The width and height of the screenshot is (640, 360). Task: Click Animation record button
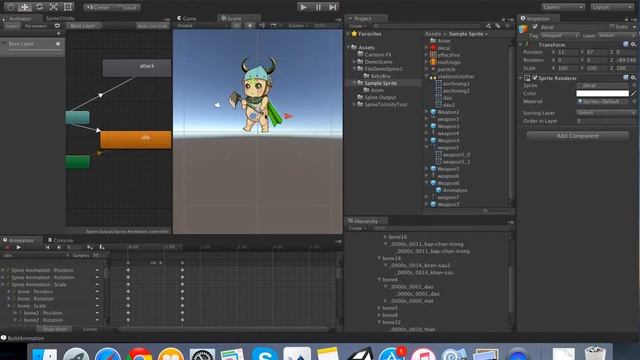(x=7, y=247)
